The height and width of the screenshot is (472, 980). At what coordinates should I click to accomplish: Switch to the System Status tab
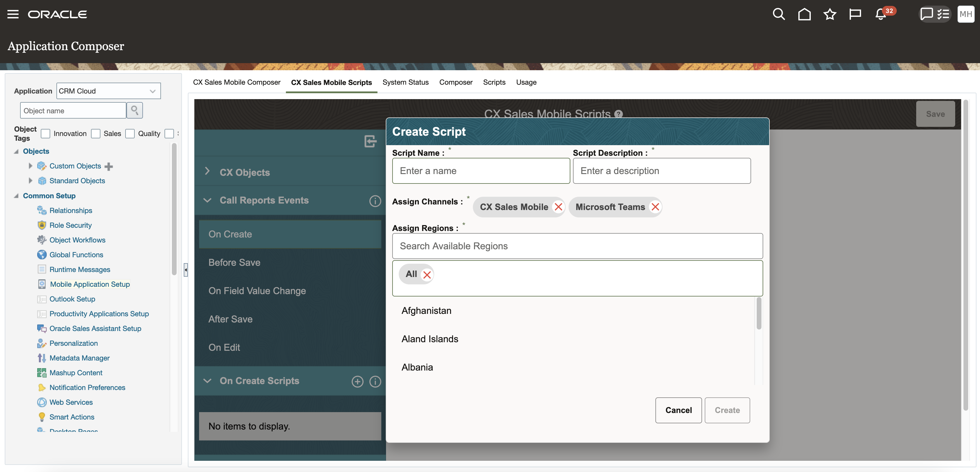(x=405, y=83)
